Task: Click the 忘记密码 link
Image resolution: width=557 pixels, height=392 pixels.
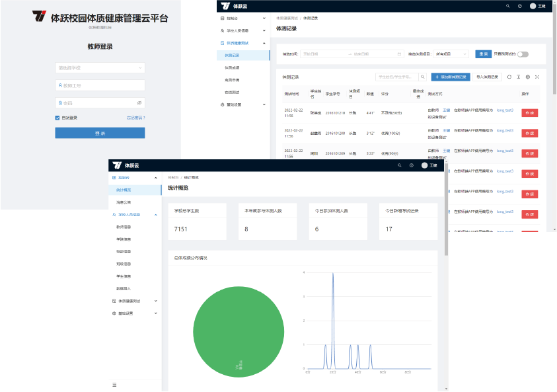Action: coord(135,118)
